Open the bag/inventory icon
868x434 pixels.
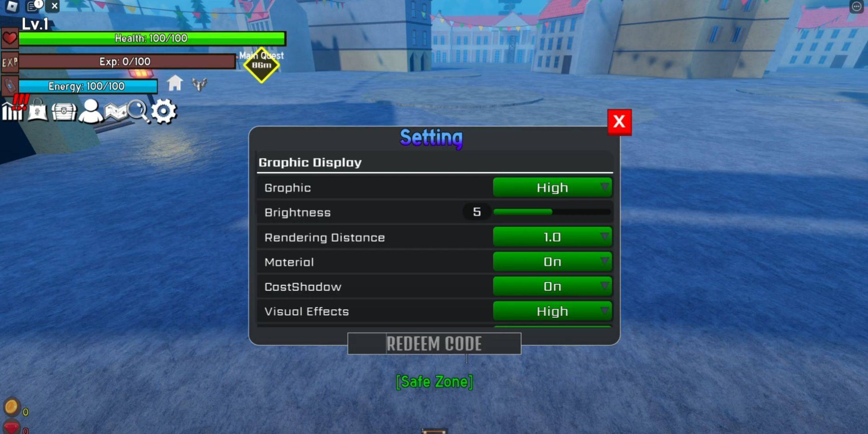[x=37, y=110]
